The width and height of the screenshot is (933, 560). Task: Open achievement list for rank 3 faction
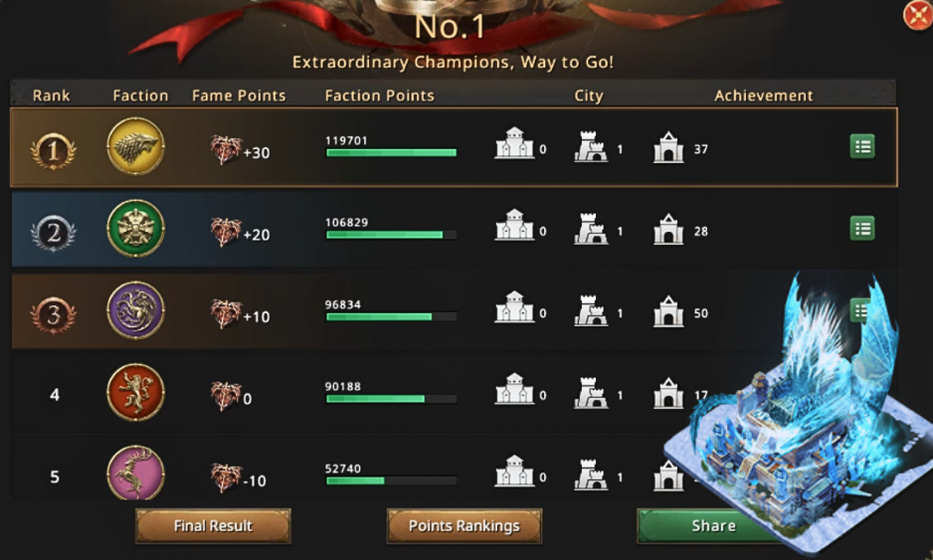(859, 310)
